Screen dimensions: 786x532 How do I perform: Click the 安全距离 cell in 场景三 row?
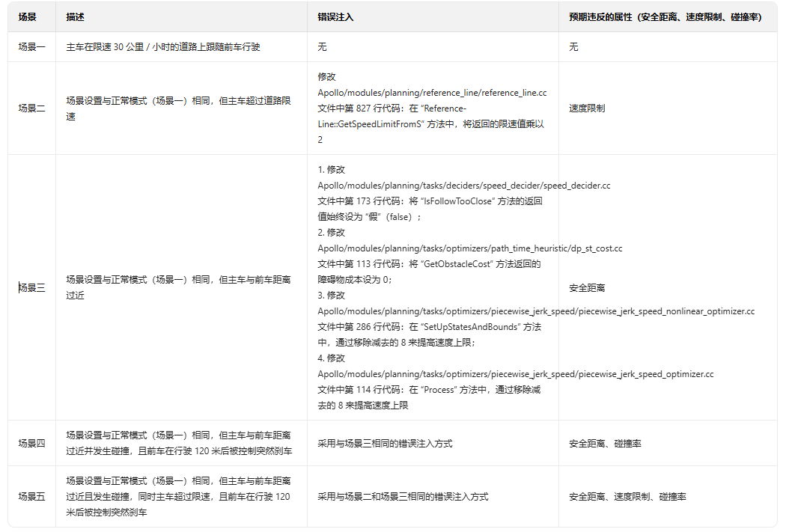pyautogui.click(x=587, y=287)
